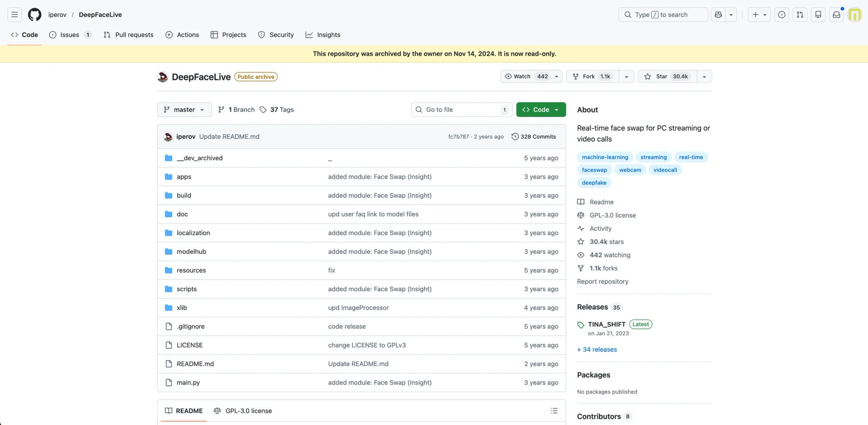Expand the Star lists dropdown arrow
This screenshot has width=868, height=425.
tap(704, 76)
